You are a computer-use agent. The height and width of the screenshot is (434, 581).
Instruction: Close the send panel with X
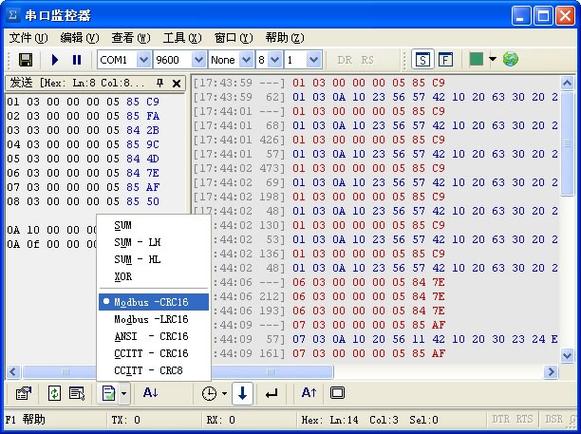pos(177,83)
